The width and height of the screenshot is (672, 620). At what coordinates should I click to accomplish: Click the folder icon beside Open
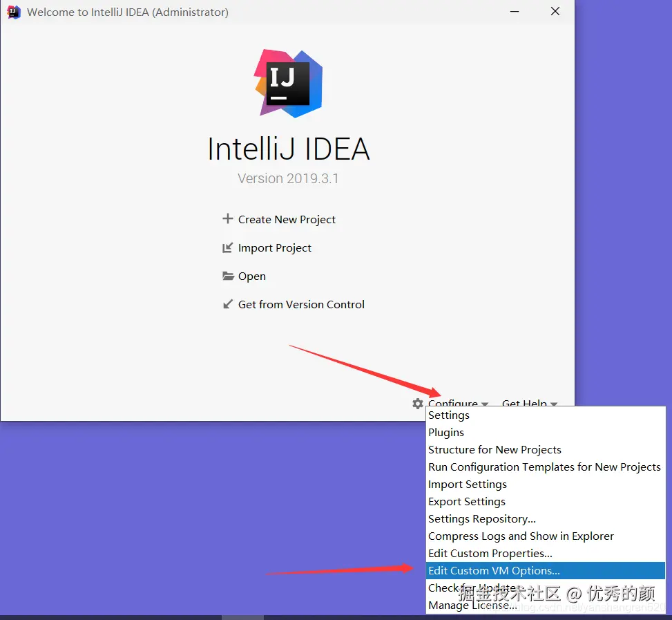[x=228, y=276]
